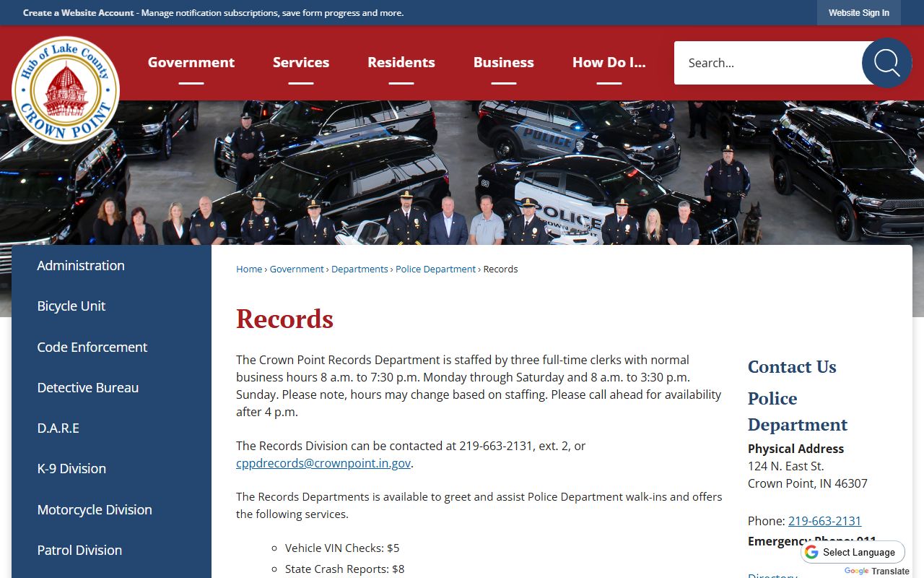Click the search magnifier button
The image size is (924, 578).
pyautogui.click(x=886, y=63)
